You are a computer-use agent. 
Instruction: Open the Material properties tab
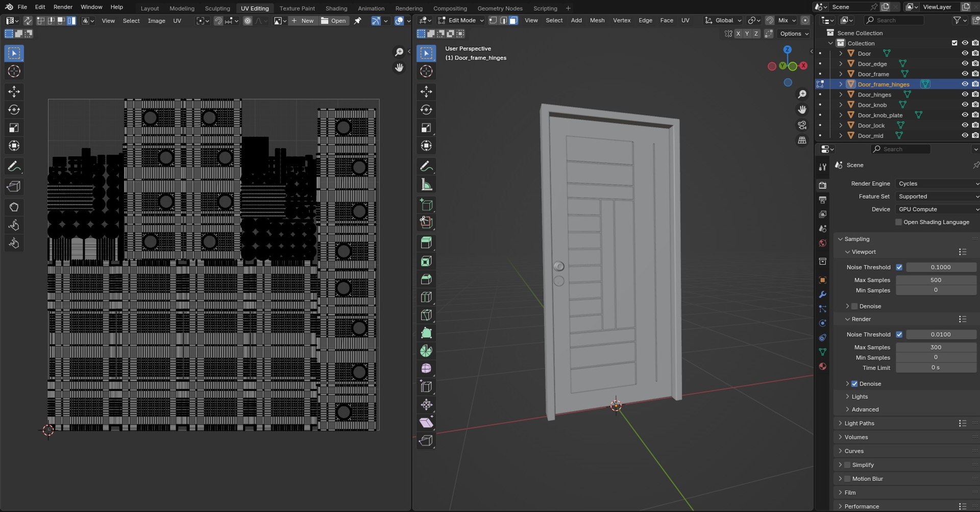(822, 366)
